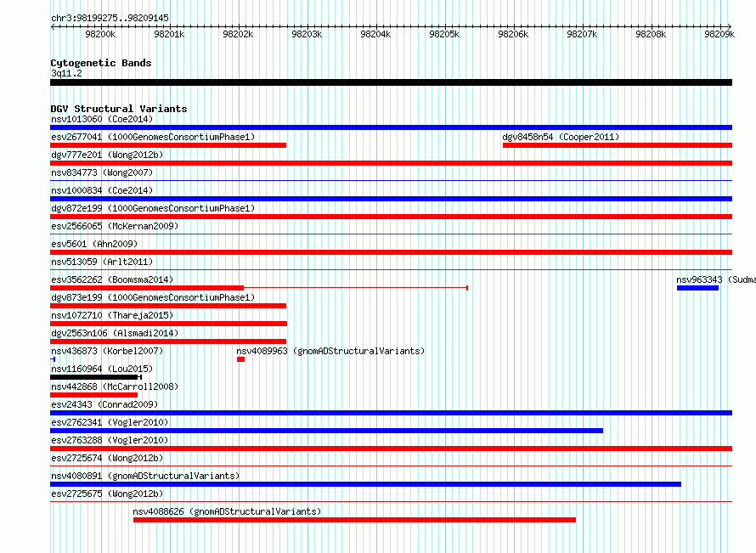Click variant label esv2566065 (McKernan2009)
756x553 pixels.
[x=115, y=226]
